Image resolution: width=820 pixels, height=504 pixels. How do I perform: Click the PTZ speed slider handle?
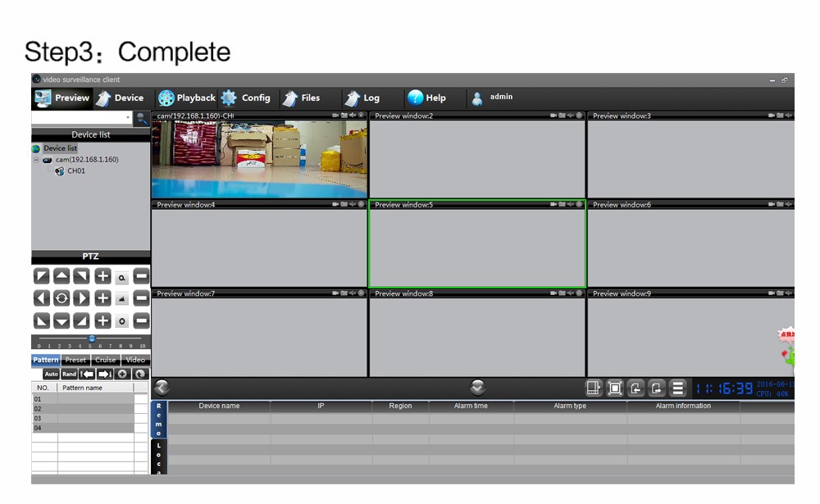[x=92, y=338]
